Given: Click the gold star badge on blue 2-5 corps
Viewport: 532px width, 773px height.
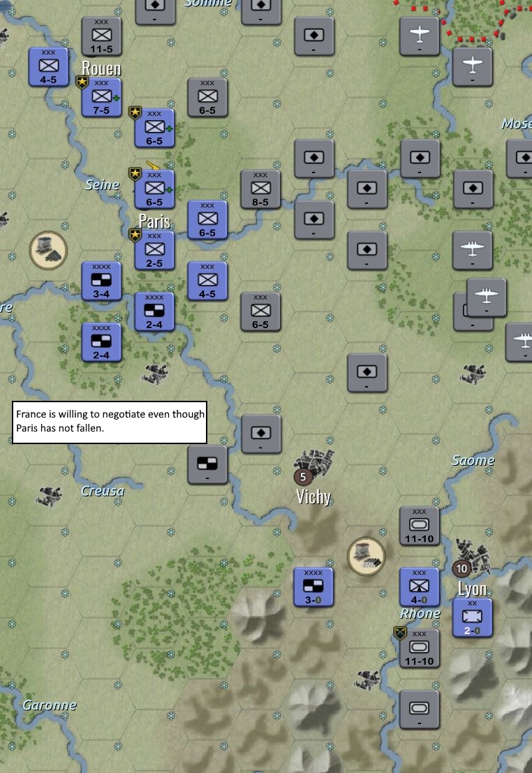Looking at the screenshot, I should (x=135, y=235).
